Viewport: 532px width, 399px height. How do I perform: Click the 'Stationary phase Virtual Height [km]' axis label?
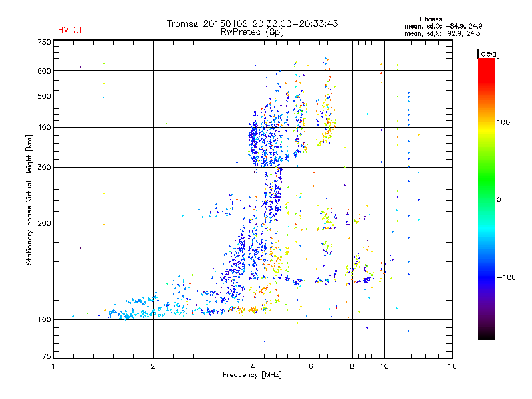29,200
